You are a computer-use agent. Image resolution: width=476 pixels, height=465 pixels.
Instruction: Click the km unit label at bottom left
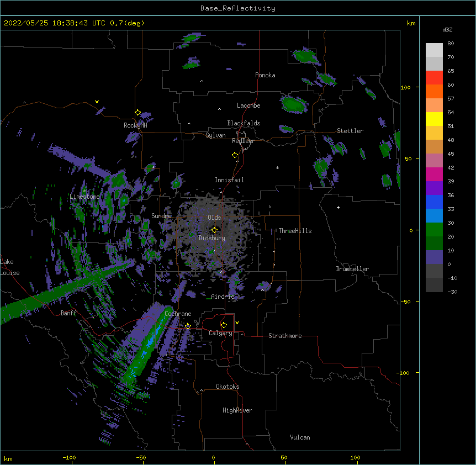coord(8,458)
